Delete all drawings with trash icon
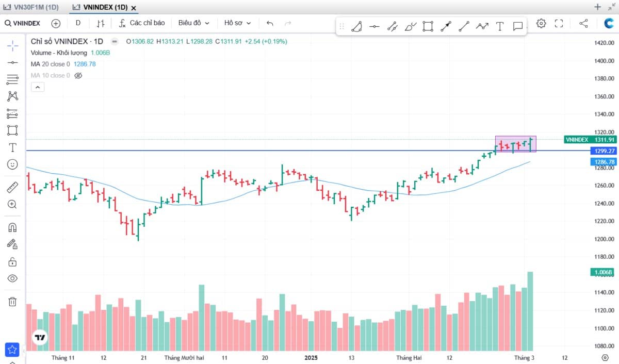 (12, 302)
